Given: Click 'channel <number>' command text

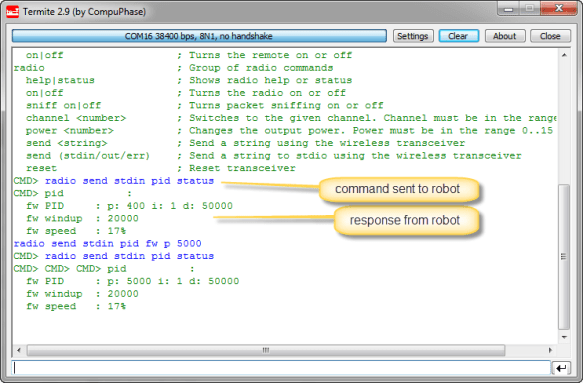Looking at the screenshot, I should click(76, 118).
